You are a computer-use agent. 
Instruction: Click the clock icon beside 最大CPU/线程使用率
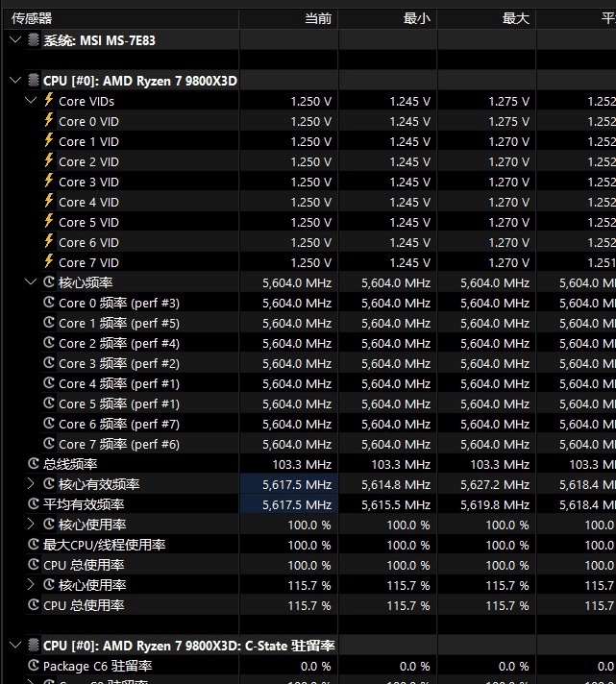tap(34, 544)
